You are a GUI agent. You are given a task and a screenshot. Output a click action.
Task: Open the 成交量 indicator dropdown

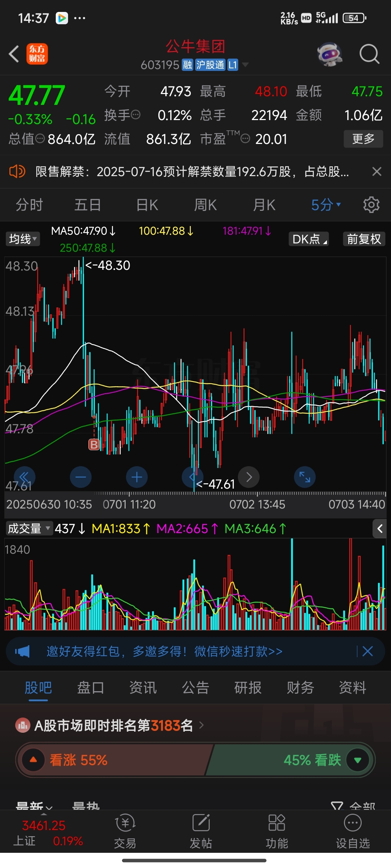coord(29,529)
